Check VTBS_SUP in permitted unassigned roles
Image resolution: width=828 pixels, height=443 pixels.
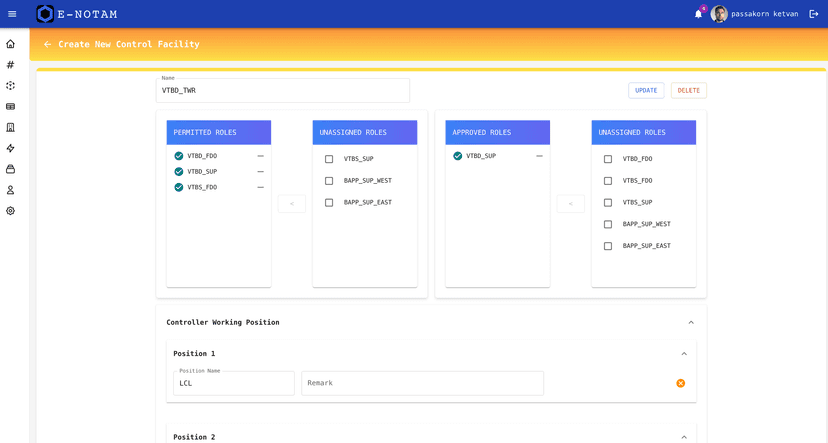click(329, 159)
